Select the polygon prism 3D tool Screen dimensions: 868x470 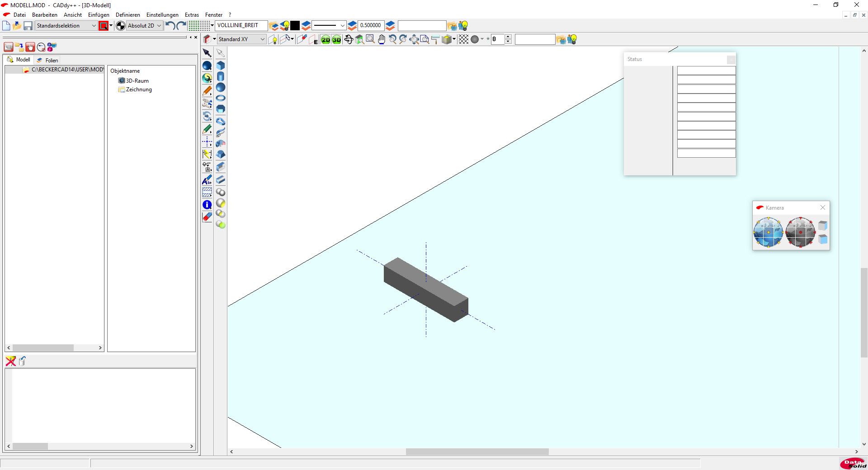pyautogui.click(x=221, y=109)
